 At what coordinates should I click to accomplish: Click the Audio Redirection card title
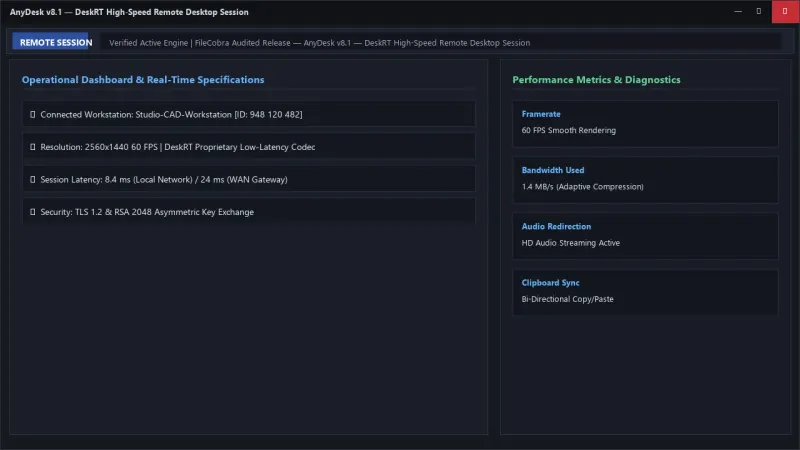556,226
